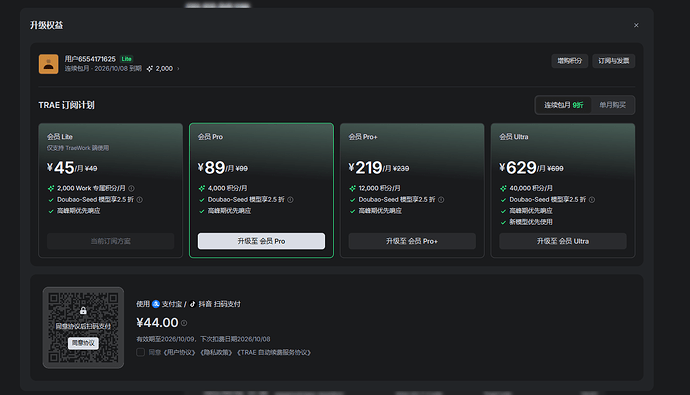Click 仅支持 TraeWork 端使用 note
Screen dimensions: 690x395
click(x=78, y=148)
